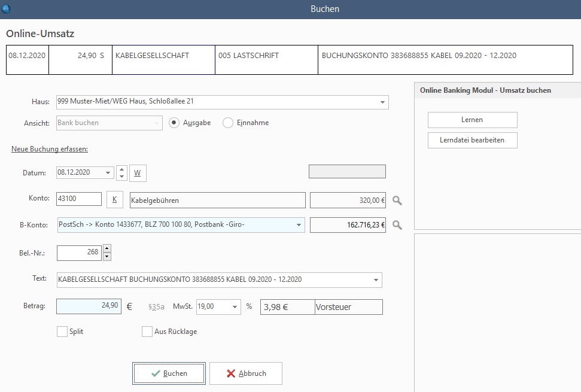Increment the Bel.-Nr. using the up arrow
Viewport: 581px width, 392px height.
(107, 248)
